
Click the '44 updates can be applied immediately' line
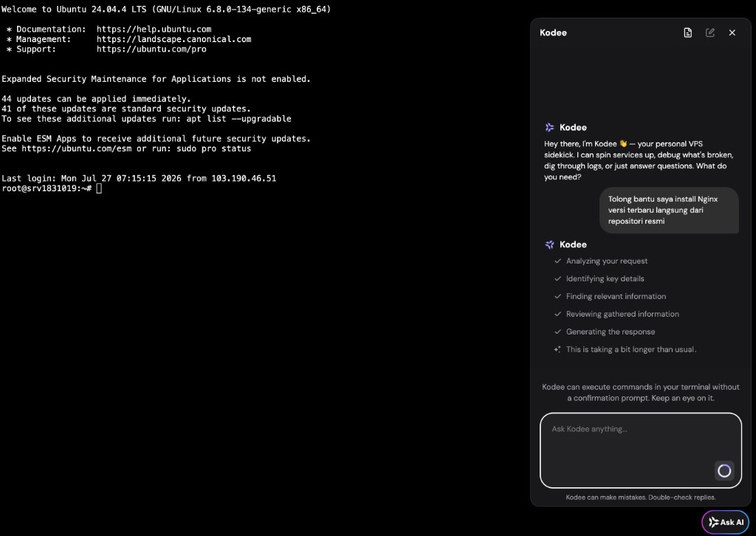pyautogui.click(x=97, y=99)
